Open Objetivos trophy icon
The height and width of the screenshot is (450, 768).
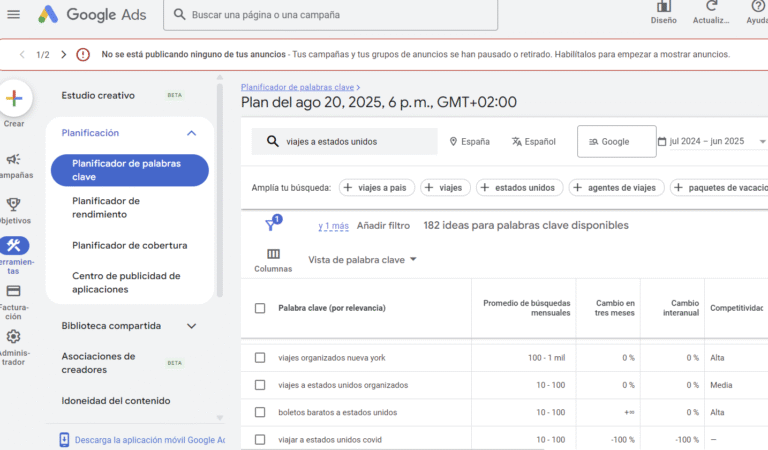coord(14,205)
